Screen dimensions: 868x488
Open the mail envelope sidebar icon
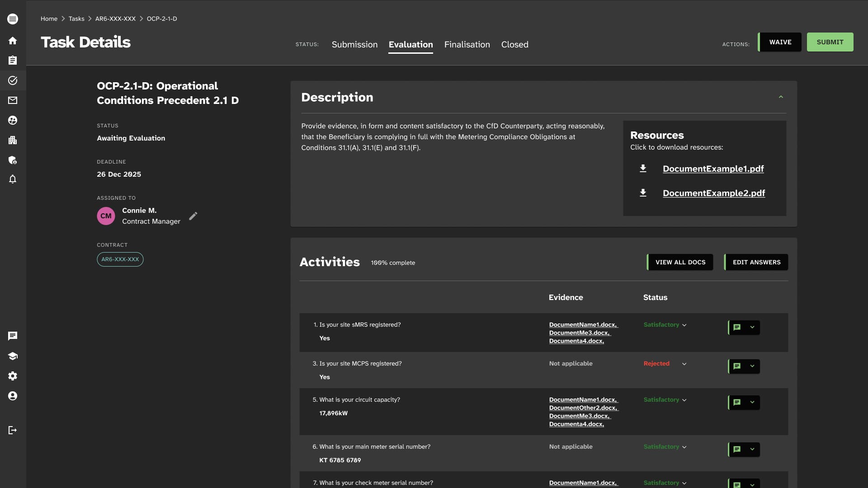click(13, 100)
